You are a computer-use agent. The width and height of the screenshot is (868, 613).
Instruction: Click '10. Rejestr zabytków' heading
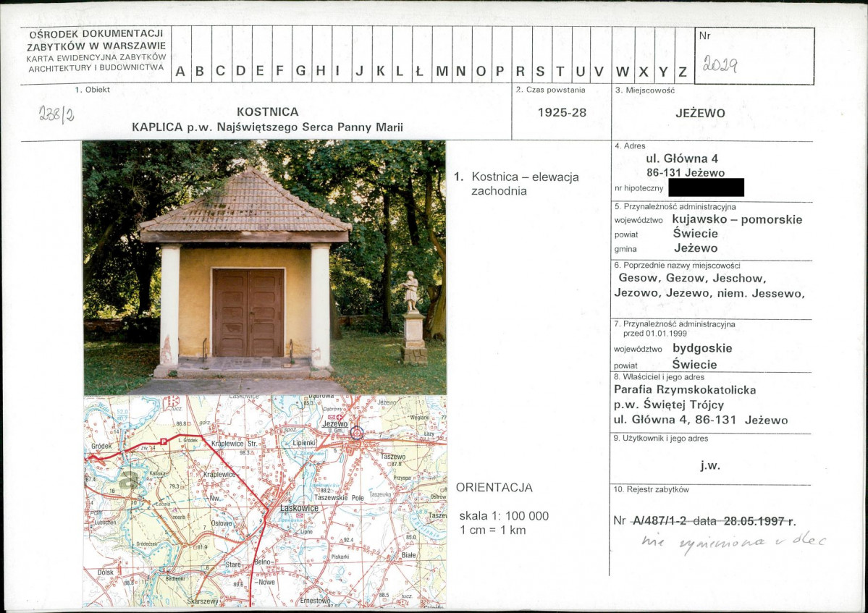(651, 490)
